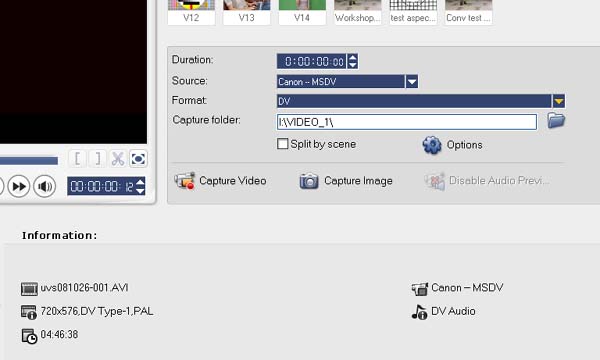
Task: Select the Conv test library thumbnail
Action: point(468,12)
